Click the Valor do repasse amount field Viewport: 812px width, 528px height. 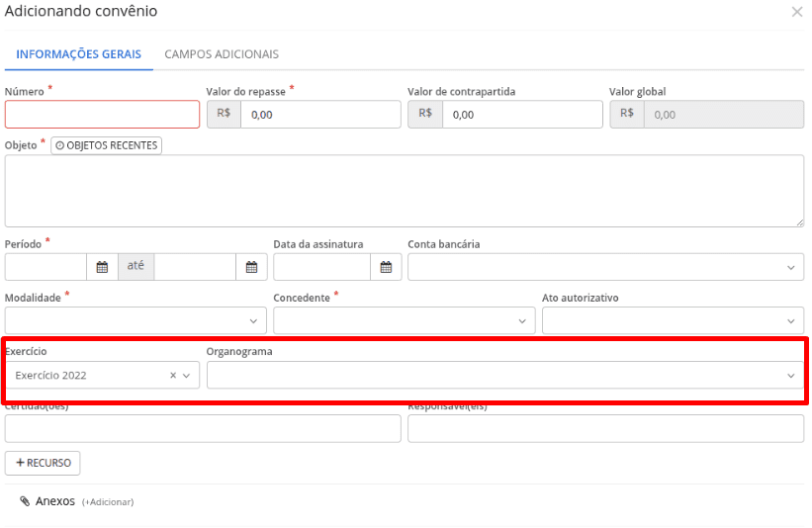click(x=320, y=115)
